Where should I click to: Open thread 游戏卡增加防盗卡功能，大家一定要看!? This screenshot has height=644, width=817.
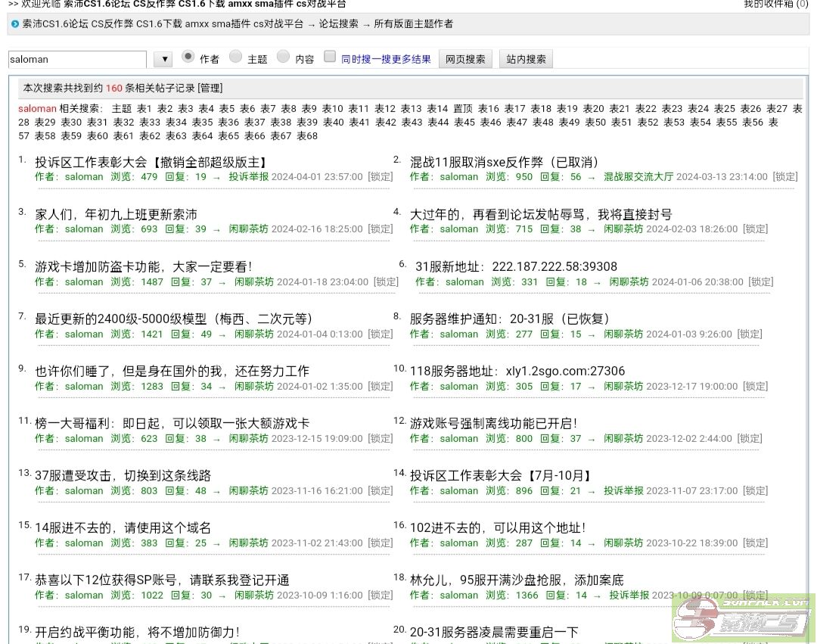(143, 267)
